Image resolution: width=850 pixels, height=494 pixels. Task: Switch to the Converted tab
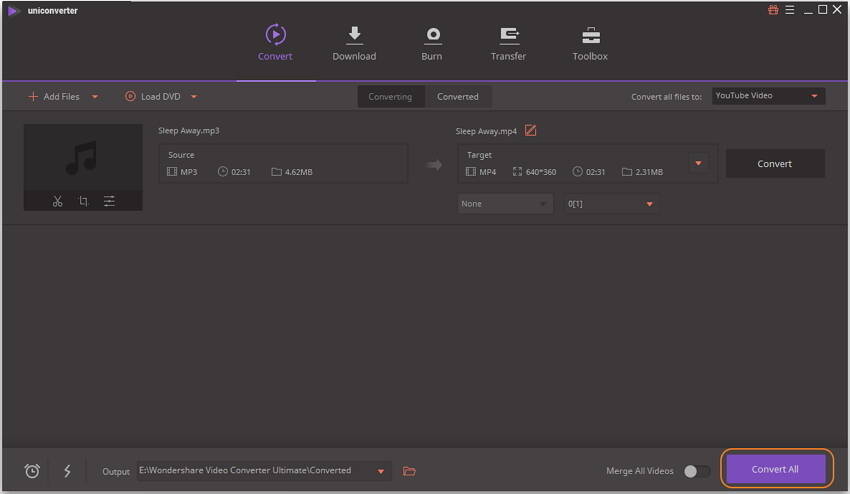tap(458, 97)
